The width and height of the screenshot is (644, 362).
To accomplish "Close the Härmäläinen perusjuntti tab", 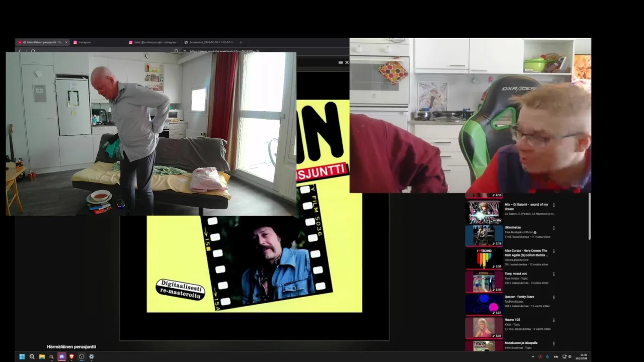I will [x=66, y=42].
